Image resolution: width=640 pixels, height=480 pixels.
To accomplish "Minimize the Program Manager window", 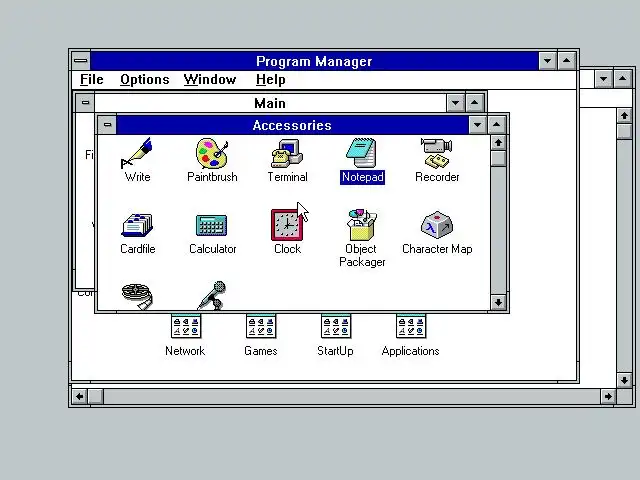I will point(547,61).
